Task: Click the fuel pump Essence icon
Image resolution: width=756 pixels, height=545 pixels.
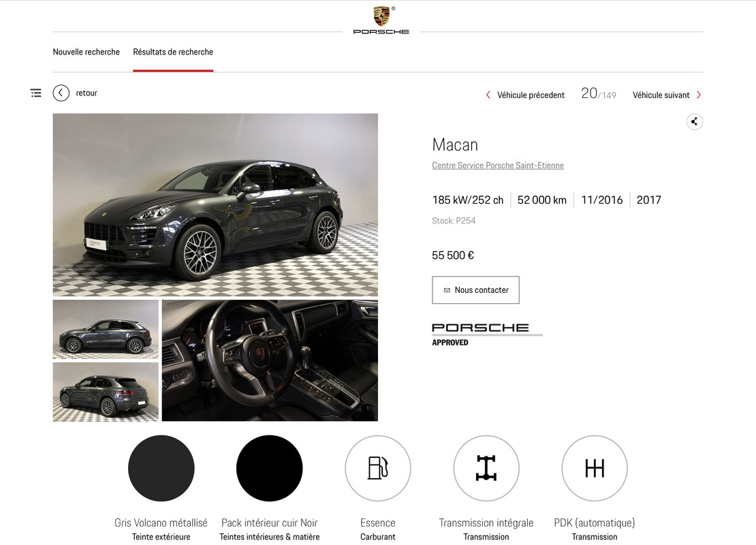Action: [378, 468]
